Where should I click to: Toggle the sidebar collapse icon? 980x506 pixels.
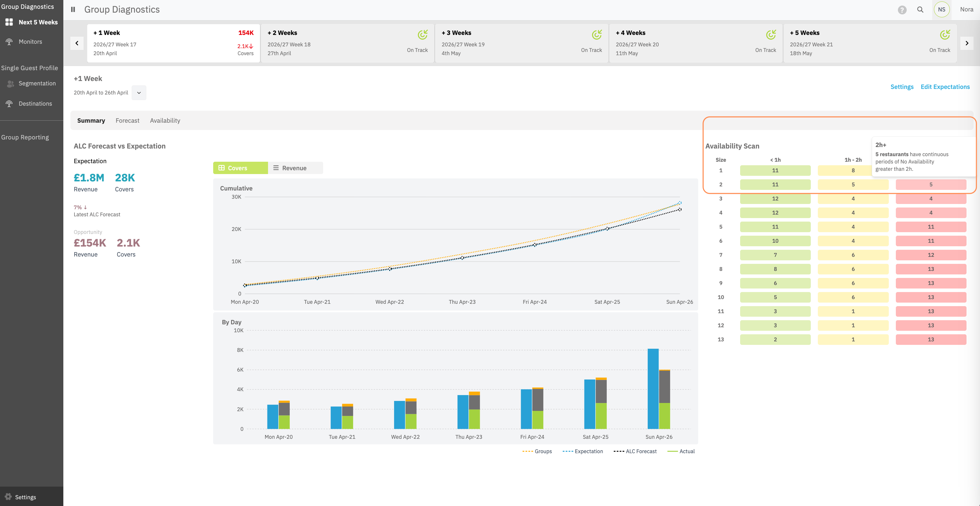pyautogui.click(x=73, y=9)
